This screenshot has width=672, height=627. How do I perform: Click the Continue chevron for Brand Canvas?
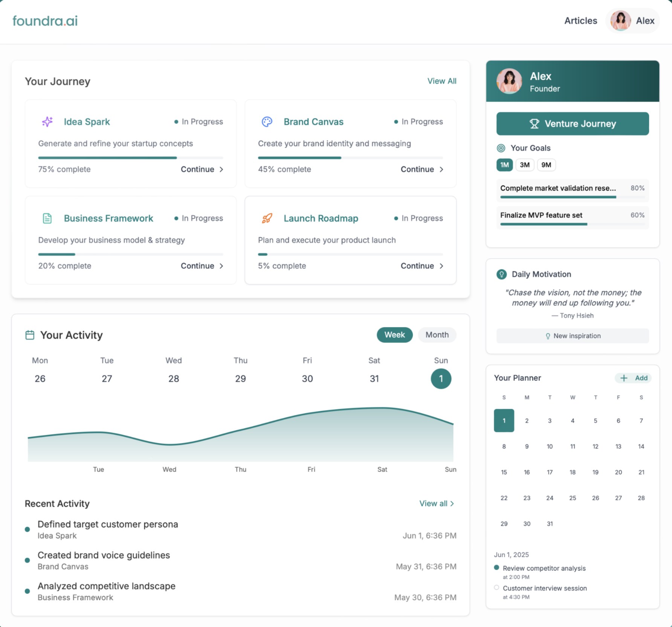(x=441, y=169)
